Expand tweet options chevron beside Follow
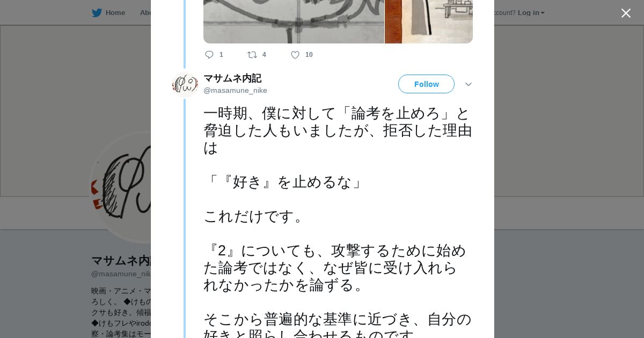Image resolution: width=644 pixels, height=338 pixels. [x=469, y=84]
